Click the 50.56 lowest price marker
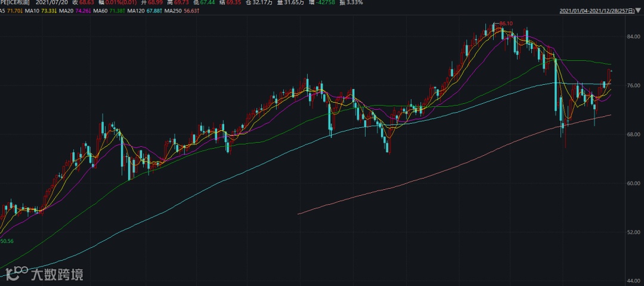Image resolution: width=644 pixels, height=286 pixels. tap(7, 241)
